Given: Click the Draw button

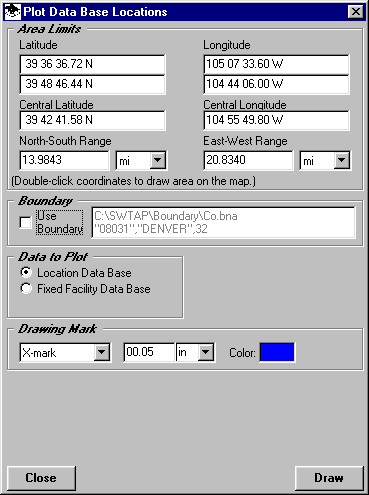Looking at the screenshot, I should 329,478.
